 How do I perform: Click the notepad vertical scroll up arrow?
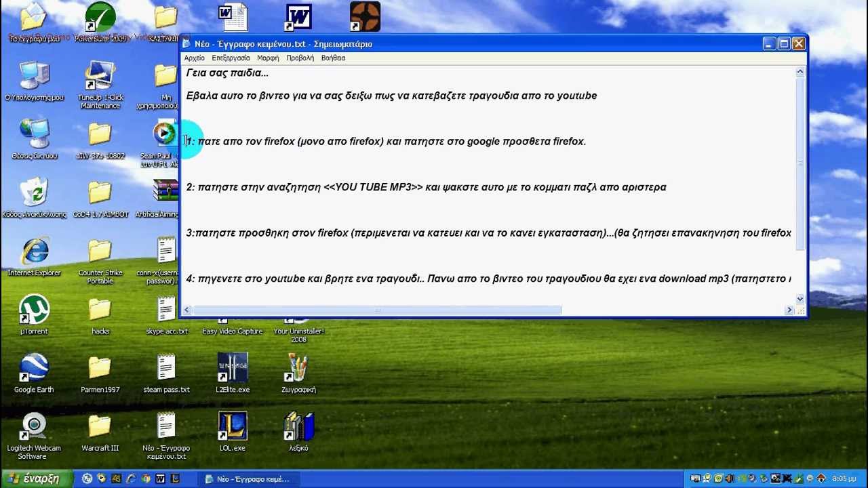800,72
